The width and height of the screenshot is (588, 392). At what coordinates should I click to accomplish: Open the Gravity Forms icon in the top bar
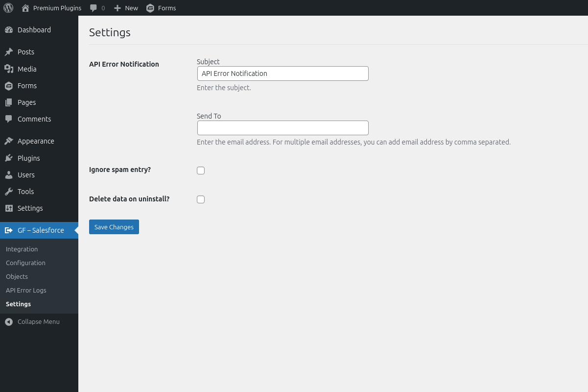tap(150, 7)
